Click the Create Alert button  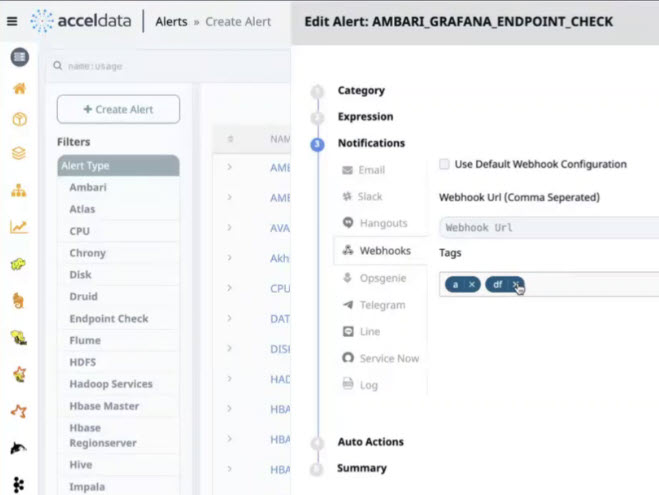(119, 109)
